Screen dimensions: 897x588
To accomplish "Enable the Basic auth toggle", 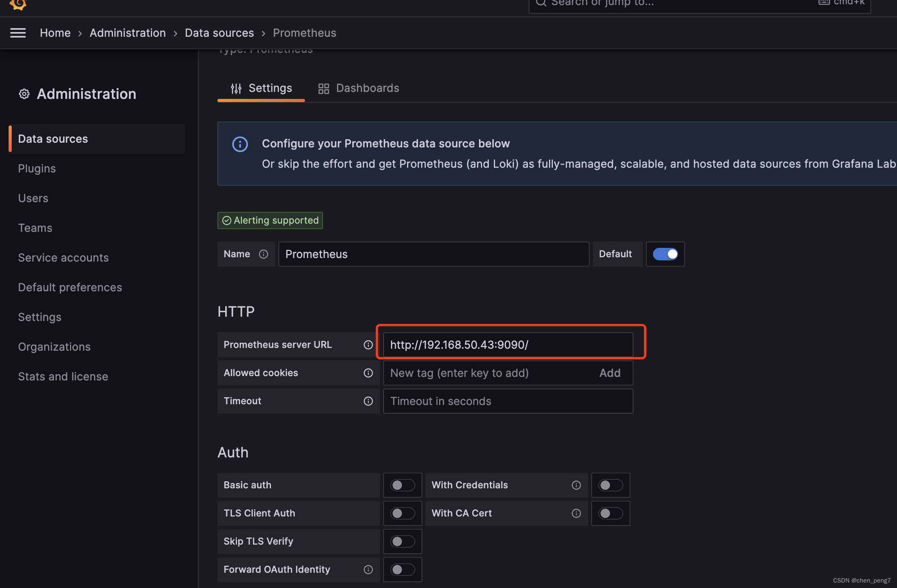I will pyautogui.click(x=402, y=485).
